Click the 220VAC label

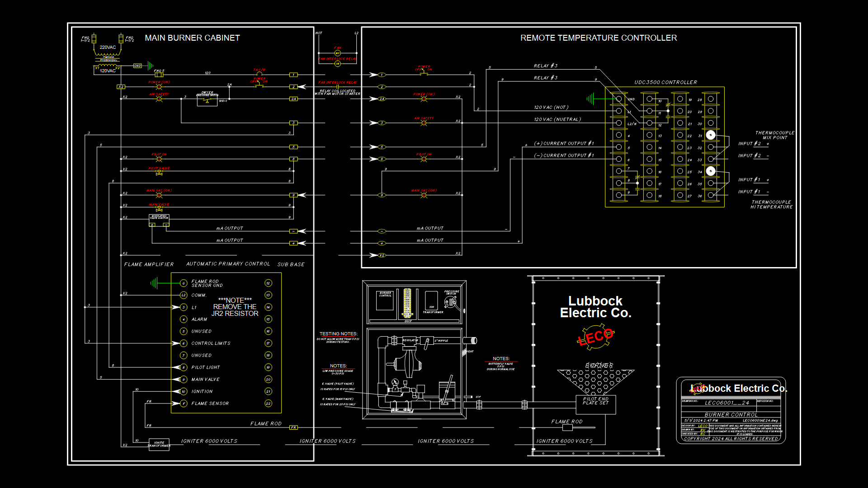coord(108,47)
